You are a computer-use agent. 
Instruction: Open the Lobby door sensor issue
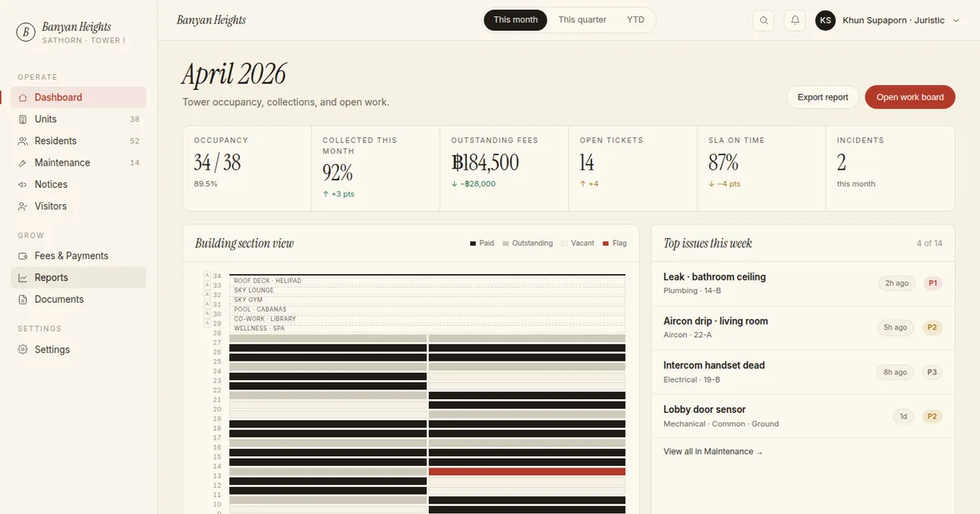pos(803,416)
